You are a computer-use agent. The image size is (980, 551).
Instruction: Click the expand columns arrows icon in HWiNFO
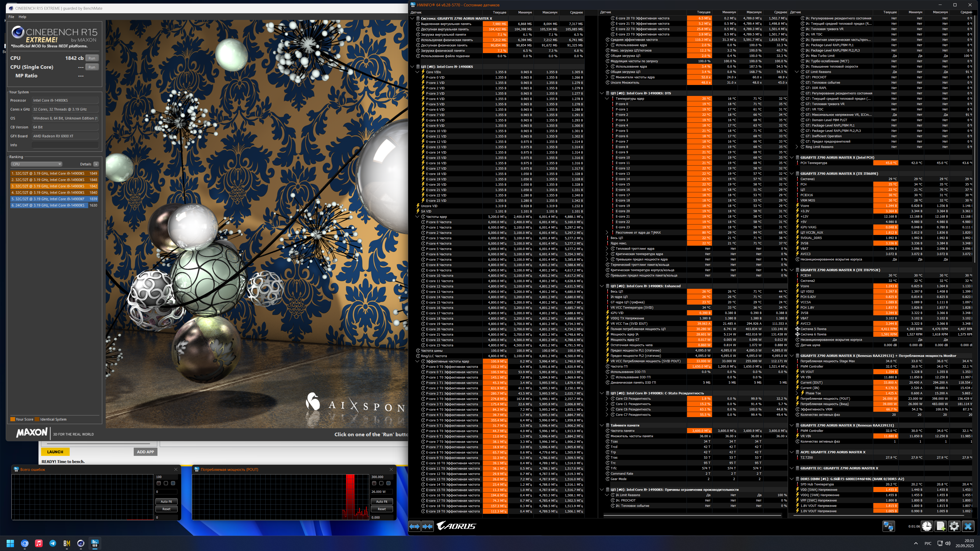(414, 526)
